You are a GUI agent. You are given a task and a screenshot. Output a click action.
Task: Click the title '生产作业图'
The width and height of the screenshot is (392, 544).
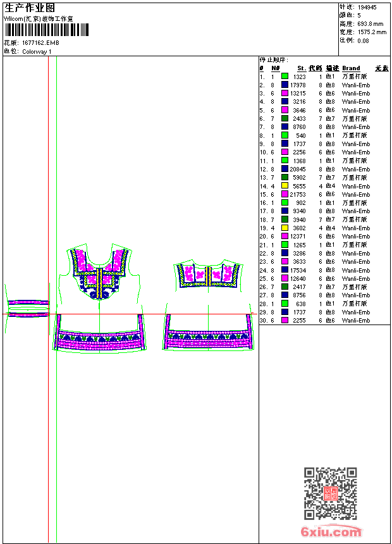(x=30, y=8)
